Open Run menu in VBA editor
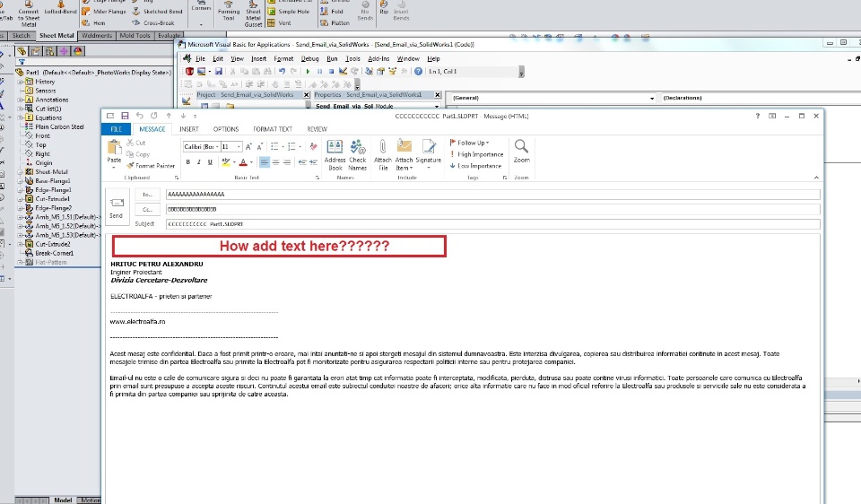 click(332, 59)
